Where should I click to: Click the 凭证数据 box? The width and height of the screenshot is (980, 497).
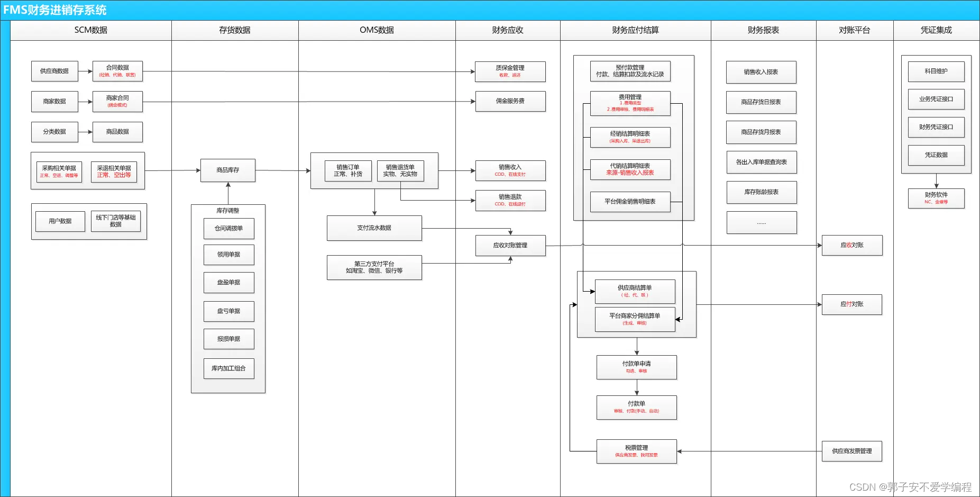tap(936, 155)
